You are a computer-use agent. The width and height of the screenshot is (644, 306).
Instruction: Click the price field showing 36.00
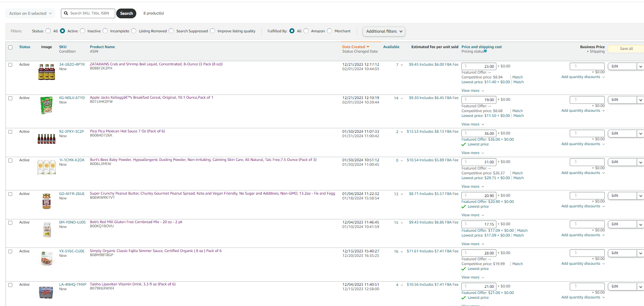coord(479,133)
